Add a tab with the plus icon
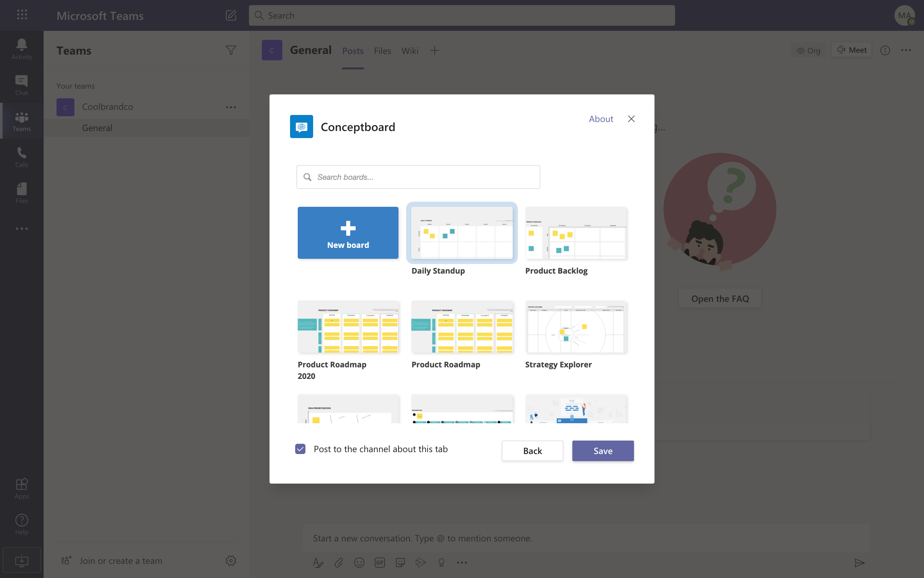 click(x=434, y=50)
